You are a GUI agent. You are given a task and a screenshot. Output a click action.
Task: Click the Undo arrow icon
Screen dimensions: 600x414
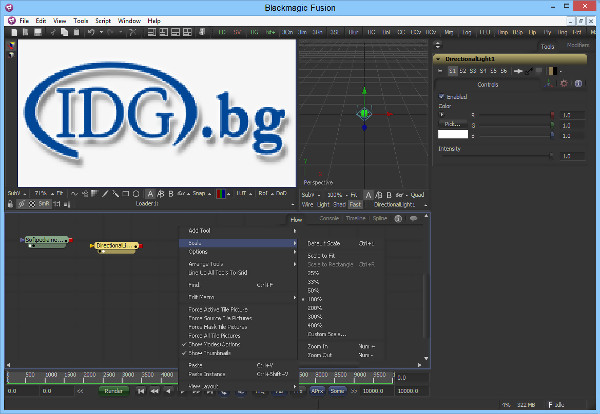point(91,32)
